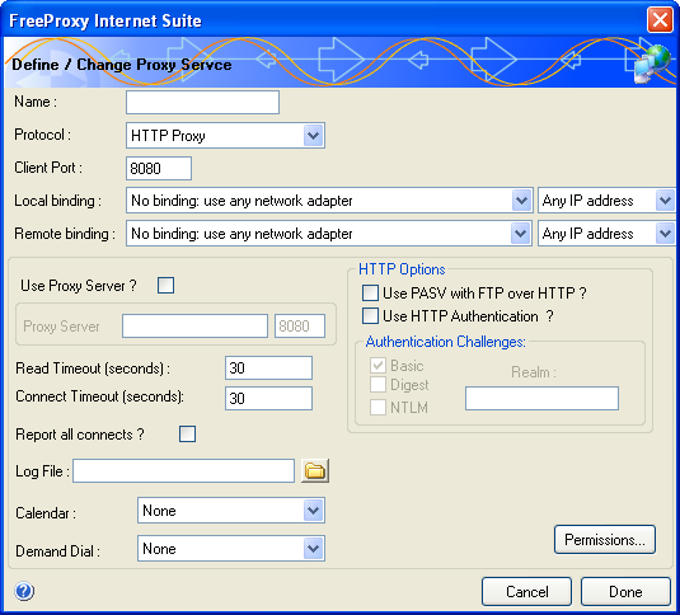Viewport: 680px width, 615px height.
Task: Click the globe network icon in banner
Action: coord(651,63)
